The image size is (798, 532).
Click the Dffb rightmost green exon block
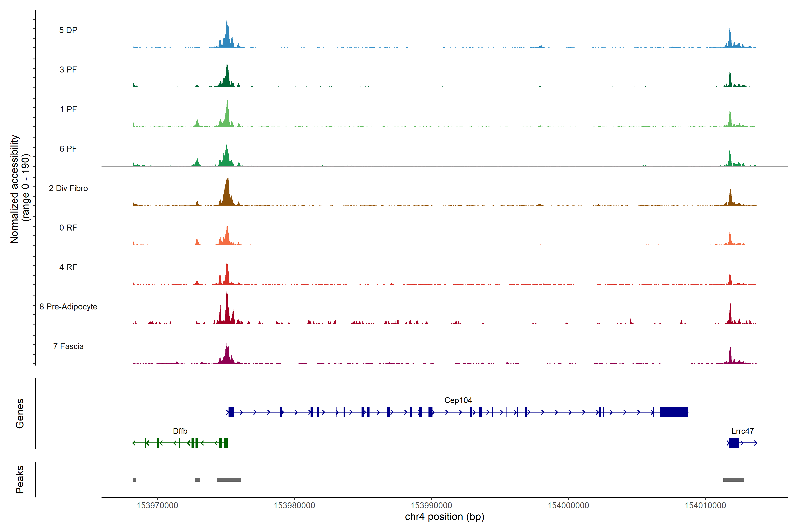tap(226, 443)
